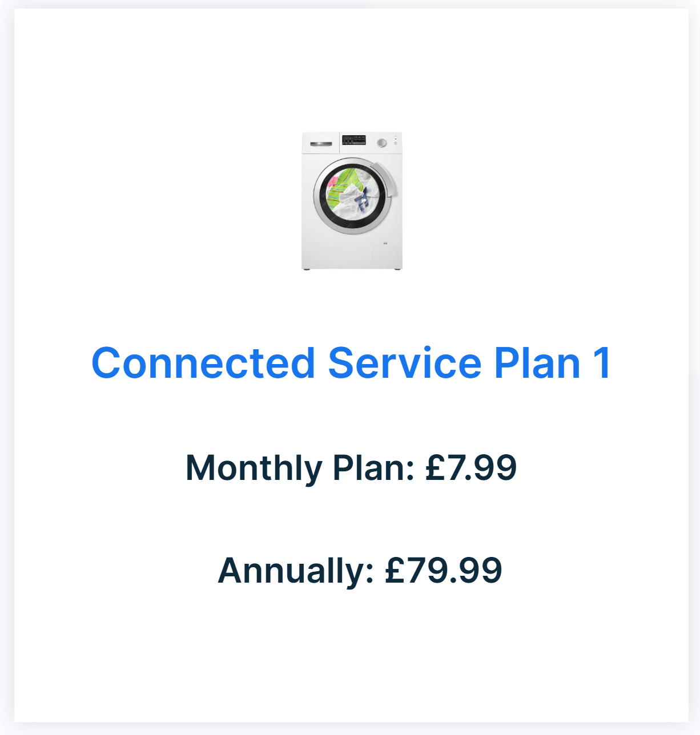The width and height of the screenshot is (700, 735).
Task: Click the washing machine's round door window
Action: click(352, 196)
